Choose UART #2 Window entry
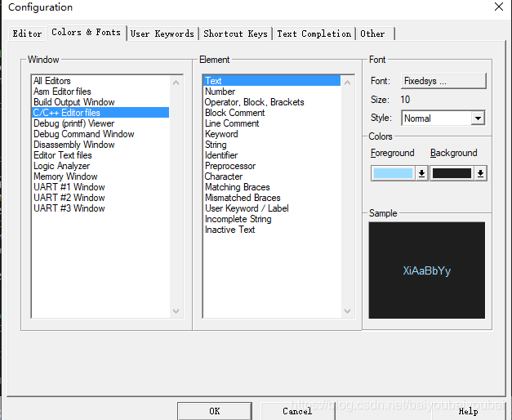Screen dimensions: 512x420 click(100, 198)
